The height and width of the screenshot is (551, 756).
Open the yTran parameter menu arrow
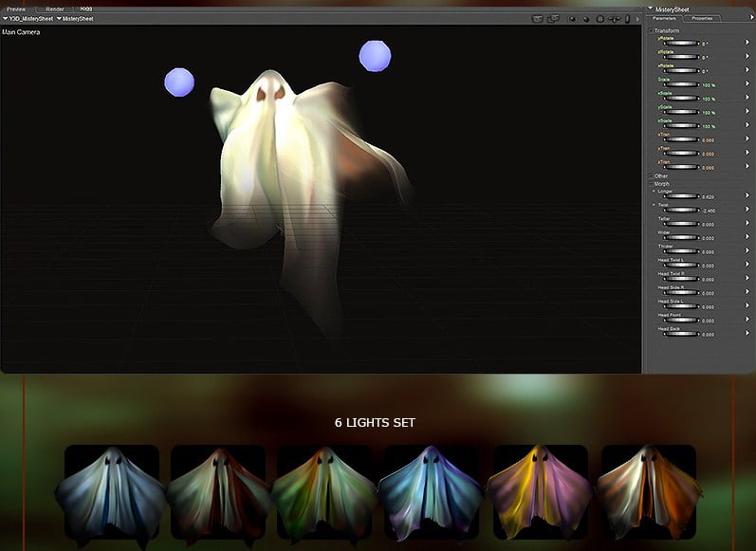pos(747,153)
